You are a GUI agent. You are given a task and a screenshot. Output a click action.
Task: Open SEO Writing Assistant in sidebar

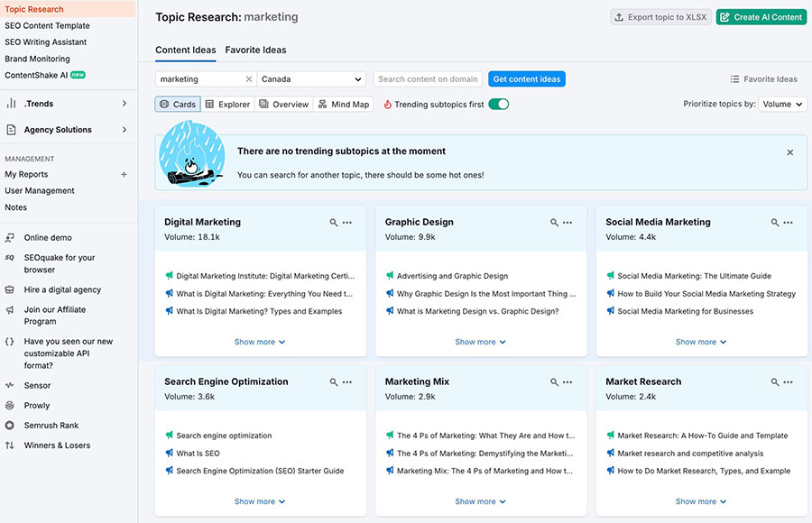46,42
